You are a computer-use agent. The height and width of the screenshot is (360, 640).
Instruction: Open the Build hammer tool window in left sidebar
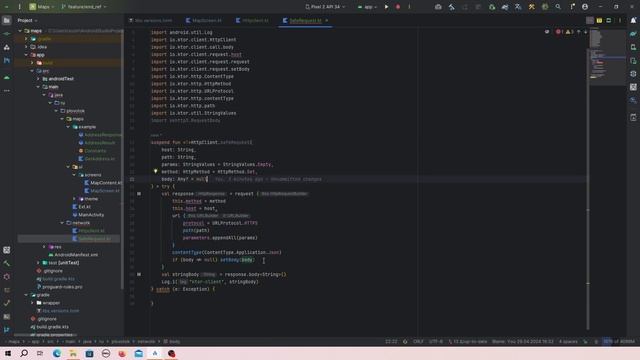pos(7,263)
